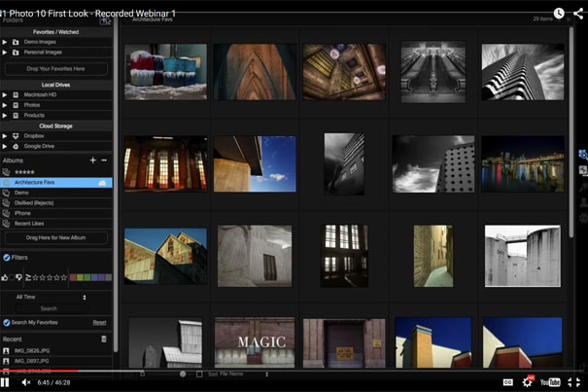This screenshot has width=588, height=392.
Task: Click the Demo Images folder icon
Action: (16, 42)
